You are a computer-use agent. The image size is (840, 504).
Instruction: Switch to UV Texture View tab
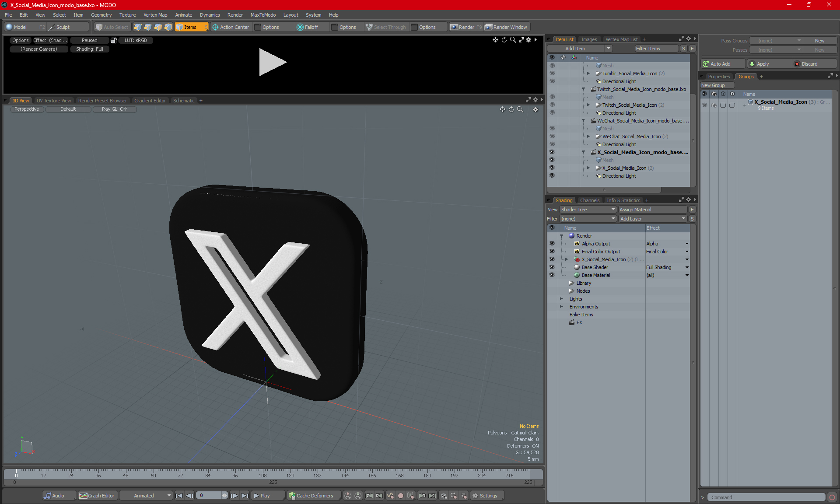(x=54, y=101)
